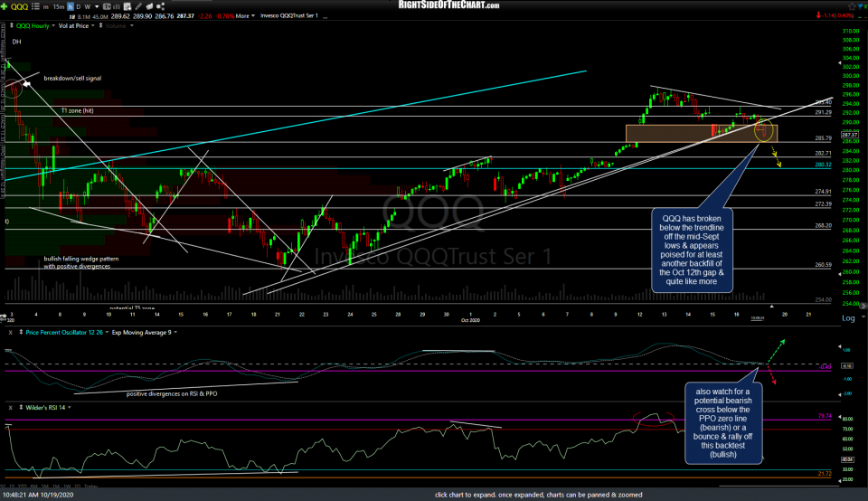Viewport: 868px width, 501px height.
Task: Click the move handle beside Wilder's RSI
Action: (21, 408)
